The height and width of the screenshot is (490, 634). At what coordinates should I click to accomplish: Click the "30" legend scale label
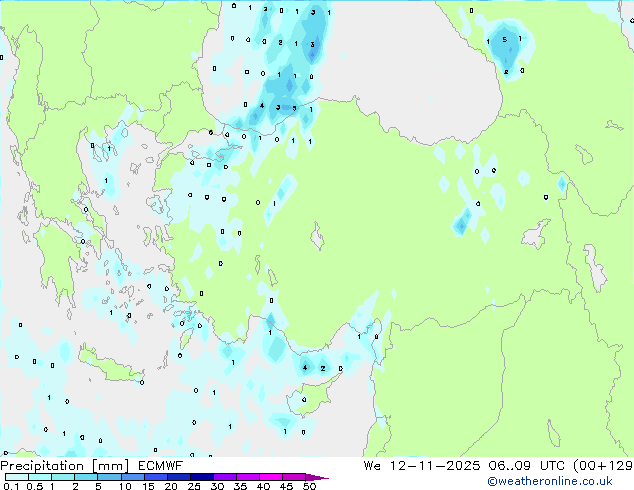coord(217,486)
